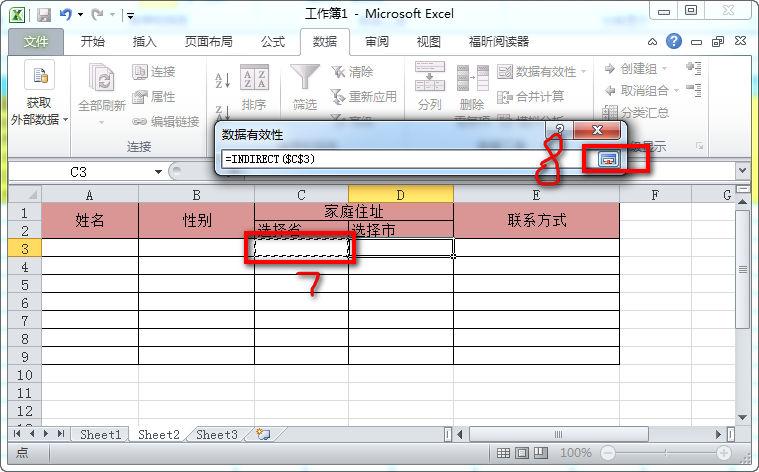The height and width of the screenshot is (472, 759).
Task: Click the Save icon in quick access toolbar
Action: click(x=44, y=15)
